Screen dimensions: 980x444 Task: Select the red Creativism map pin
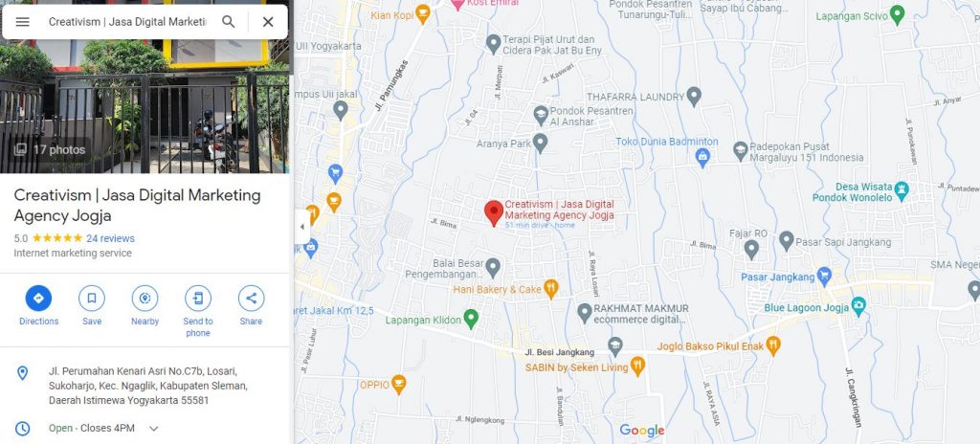tap(494, 212)
